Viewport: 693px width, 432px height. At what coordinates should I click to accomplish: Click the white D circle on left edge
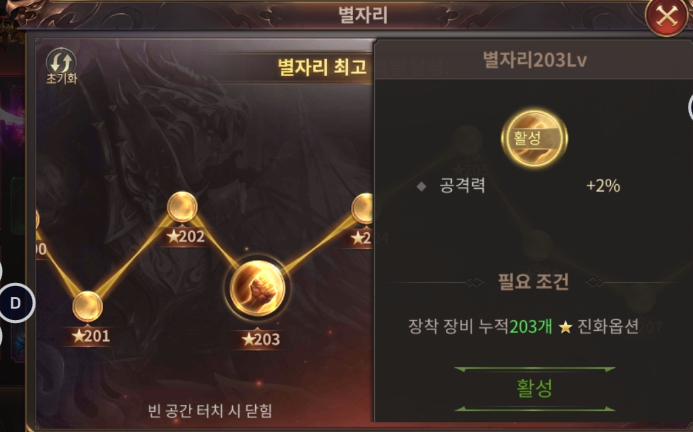(16, 303)
